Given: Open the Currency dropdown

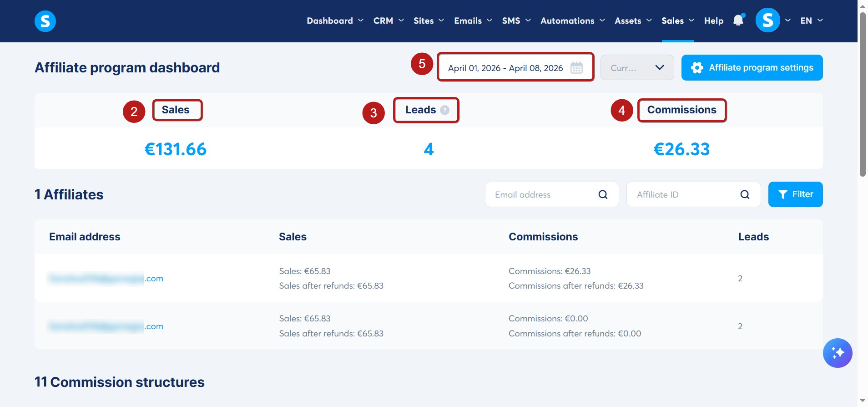Looking at the screenshot, I should 637,67.
